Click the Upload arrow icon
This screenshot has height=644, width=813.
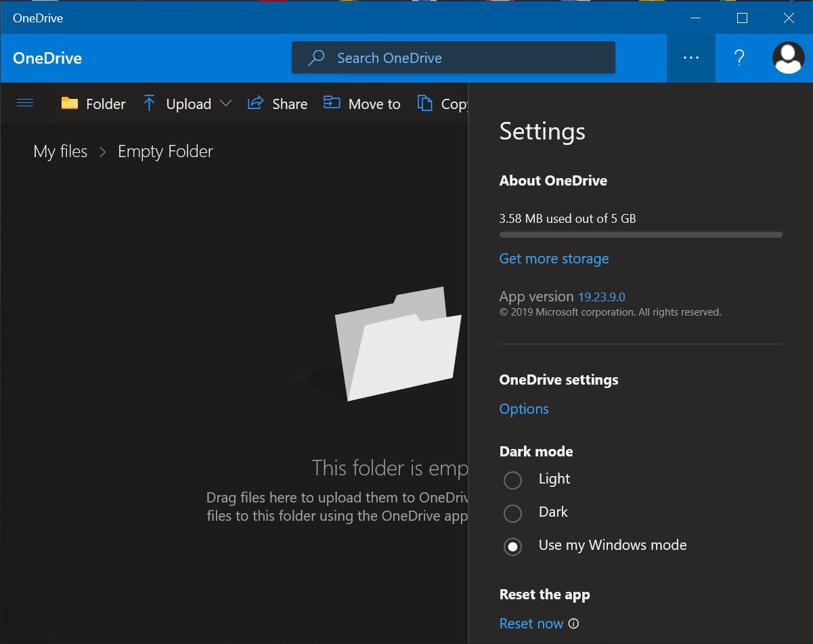tap(150, 103)
